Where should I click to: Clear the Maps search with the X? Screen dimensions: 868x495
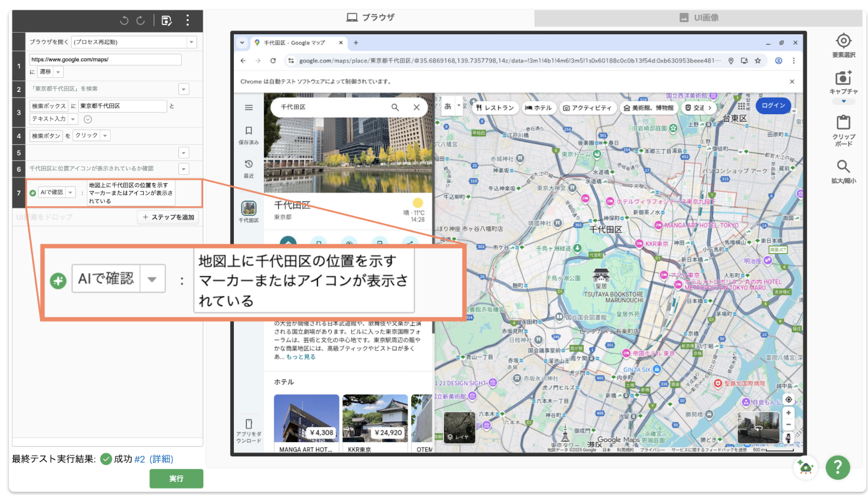coord(417,107)
